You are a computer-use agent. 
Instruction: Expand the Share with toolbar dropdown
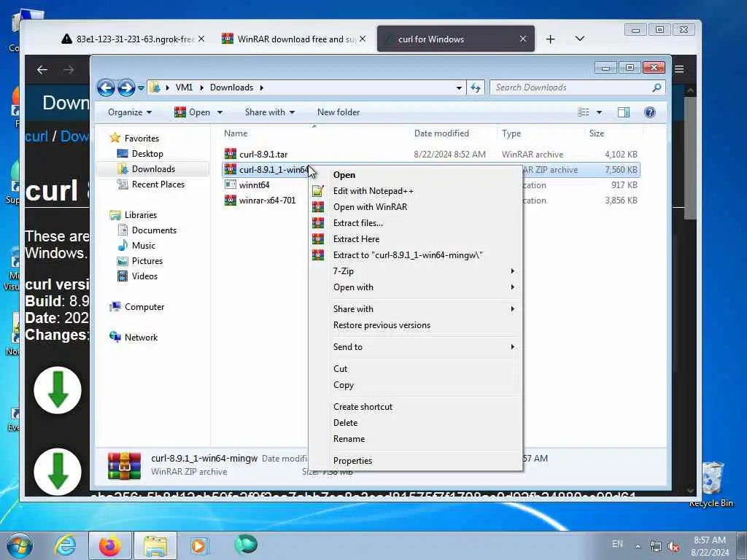point(270,112)
